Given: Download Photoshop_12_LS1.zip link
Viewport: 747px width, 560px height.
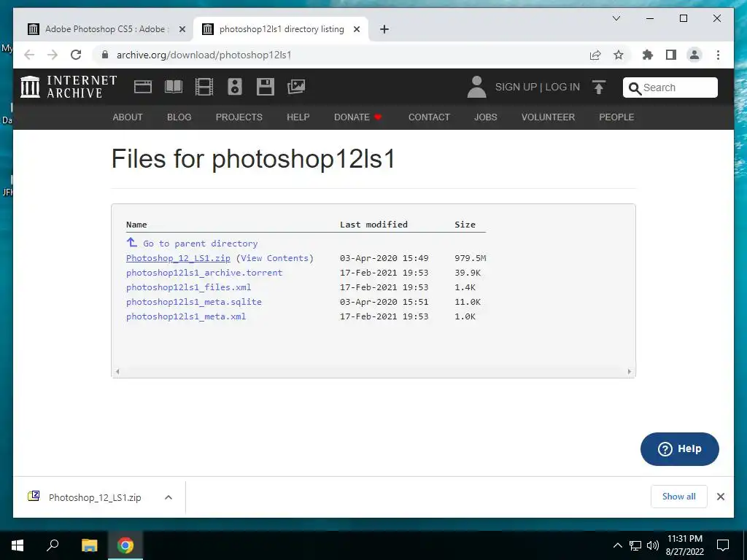Looking at the screenshot, I should 178,258.
